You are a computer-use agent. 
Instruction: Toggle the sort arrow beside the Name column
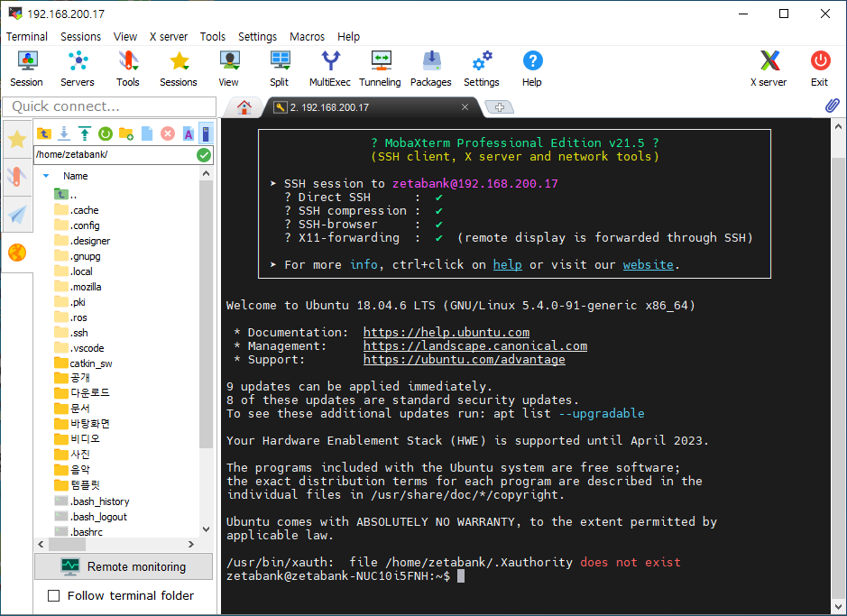(46, 176)
